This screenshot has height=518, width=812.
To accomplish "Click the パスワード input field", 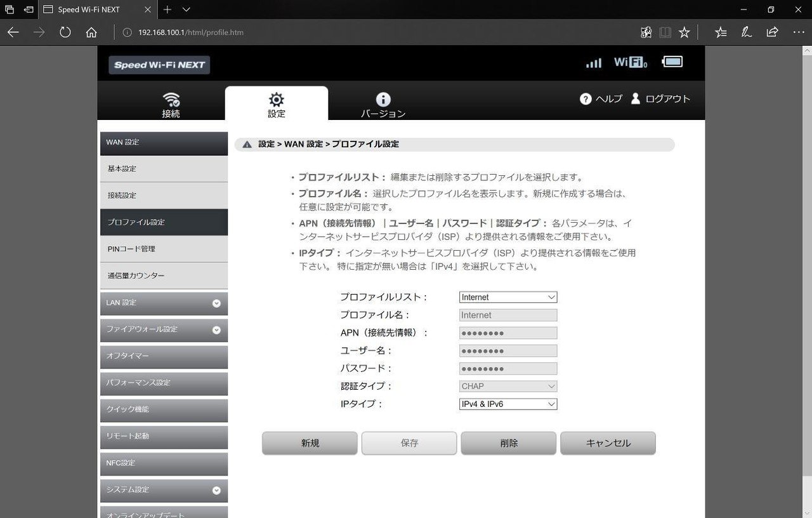I will [508, 368].
